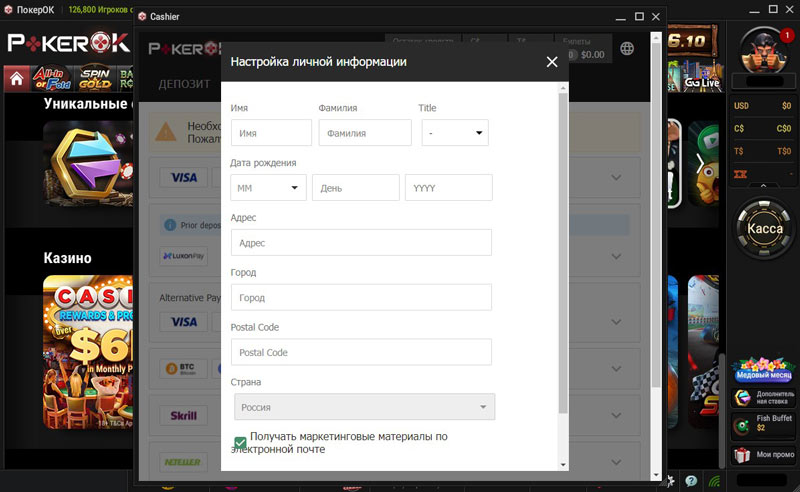Click the globe language icon in Cashier
The width and height of the screenshot is (800, 492).
[627, 48]
